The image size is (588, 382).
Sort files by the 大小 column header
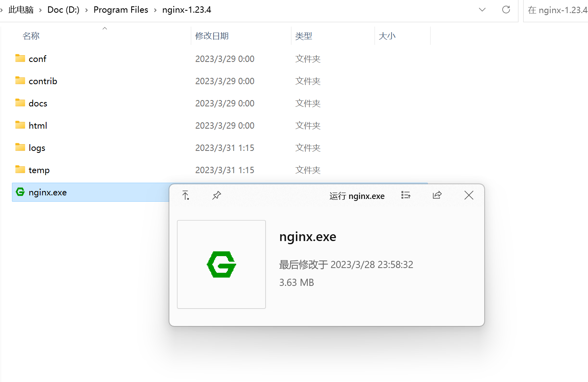(388, 35)
